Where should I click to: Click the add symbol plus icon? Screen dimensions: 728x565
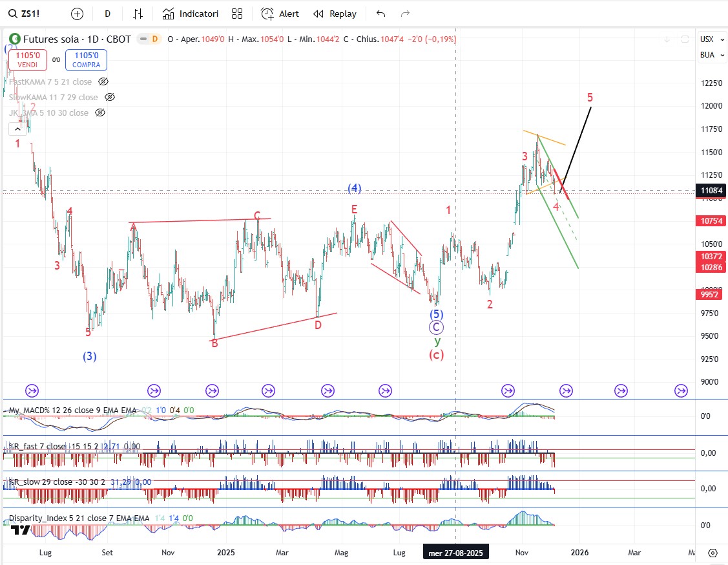tap(77, 14)
